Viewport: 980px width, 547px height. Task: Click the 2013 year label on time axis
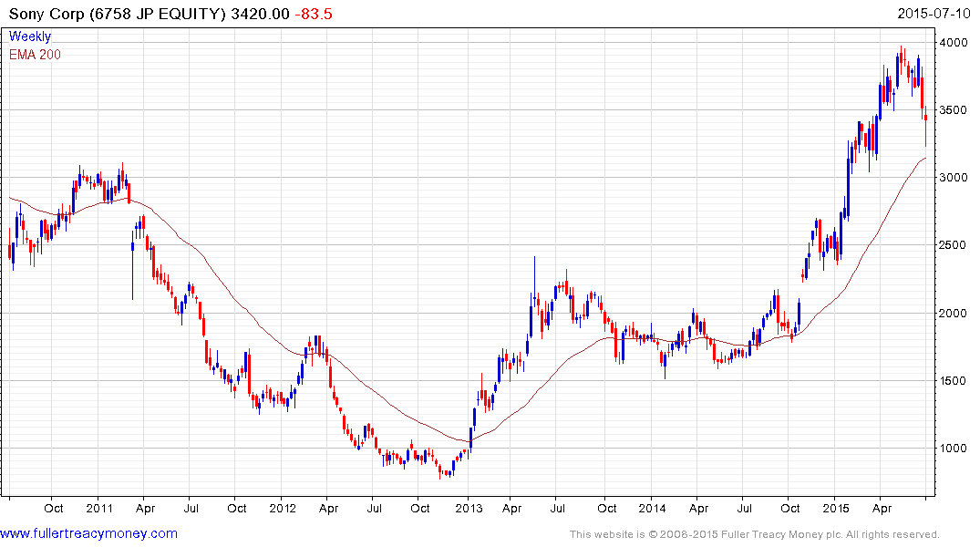(469, 508)
